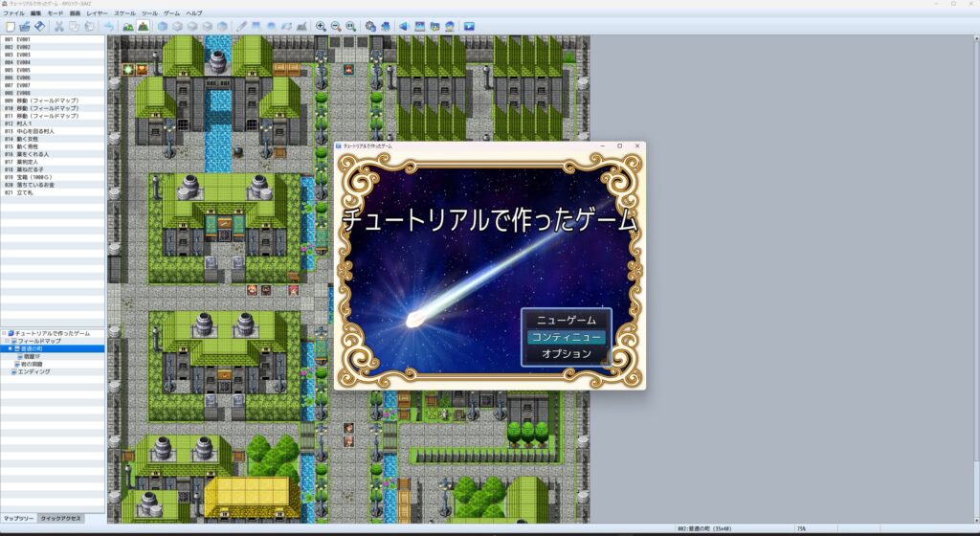Image resolution: width=980 pixels, height=536 pixels.
Task: Click the Undo arrow icon
Action: (x=109, y=26)
